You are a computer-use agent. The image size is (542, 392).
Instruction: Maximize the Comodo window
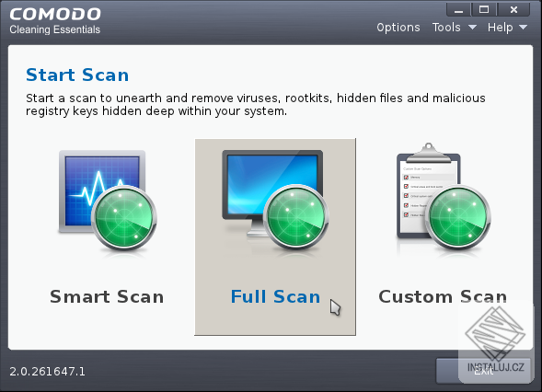coord(484,10)
